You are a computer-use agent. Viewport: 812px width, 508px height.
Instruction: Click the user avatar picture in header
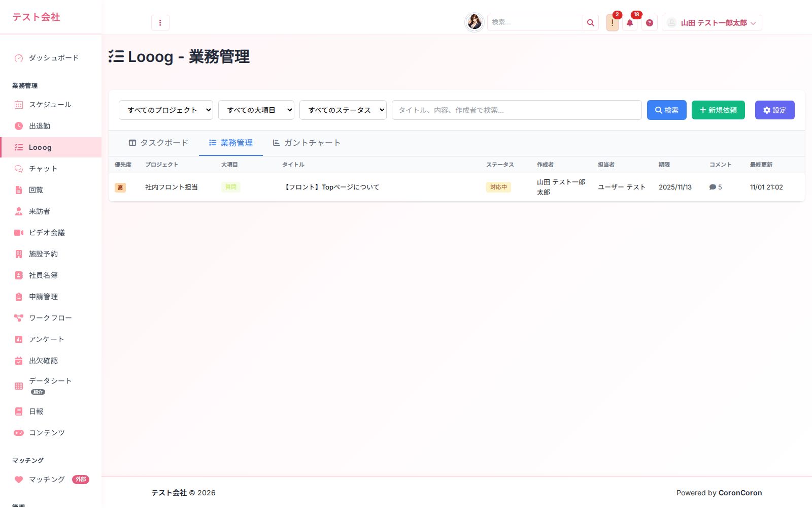pos(475,22)
